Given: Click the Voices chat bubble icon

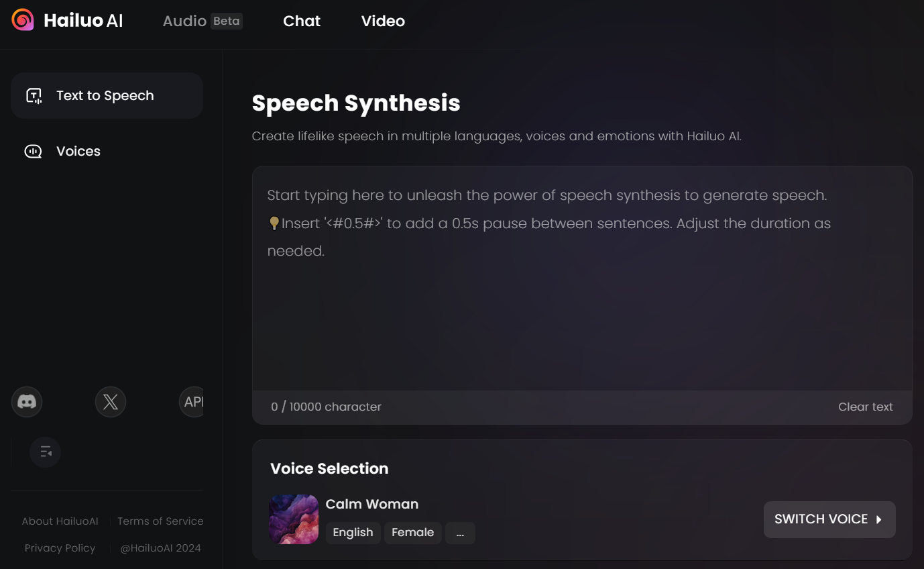Looking at the screenshot, I should point(33,152).
